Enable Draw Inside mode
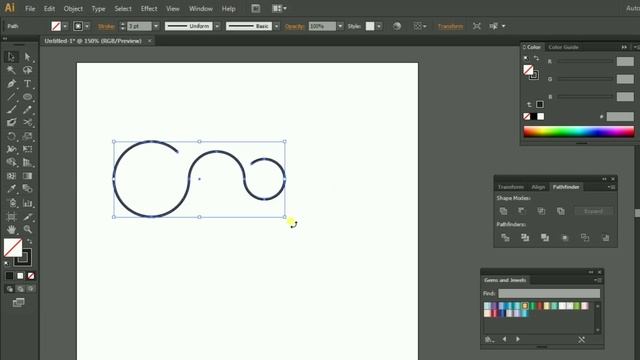 click(x=31, y=289)
